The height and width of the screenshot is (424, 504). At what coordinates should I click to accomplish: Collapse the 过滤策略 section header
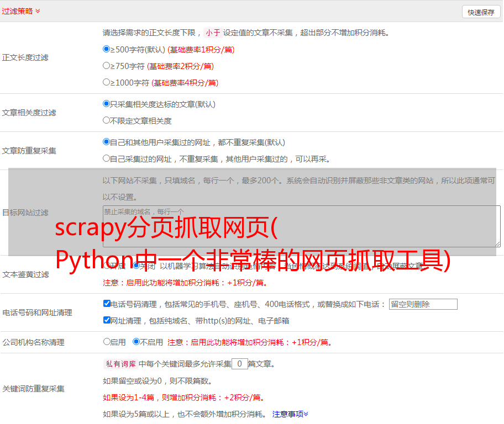pyautogui.click(x=21, y=11)
